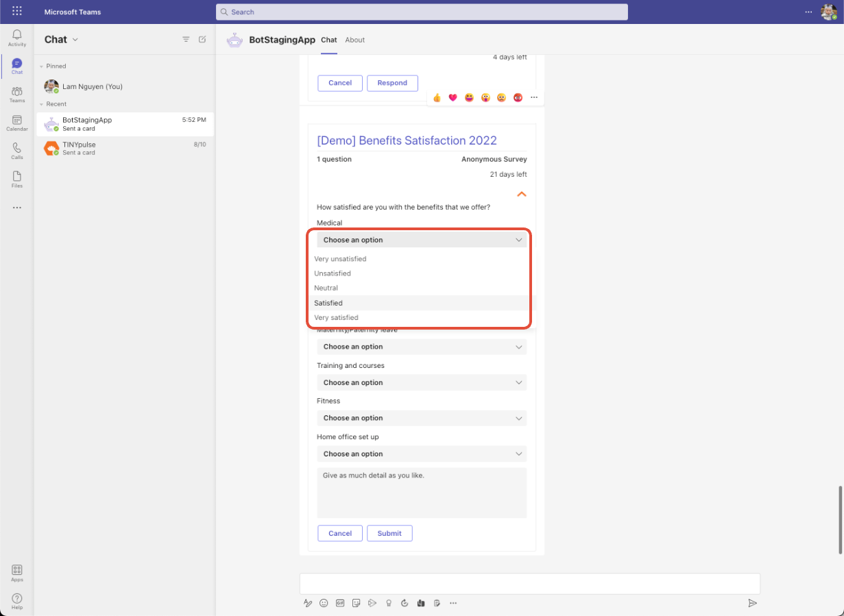Click the survey detail text area
Image resolution: width=844 pixels, height=616 pixels.
point(422,493)
